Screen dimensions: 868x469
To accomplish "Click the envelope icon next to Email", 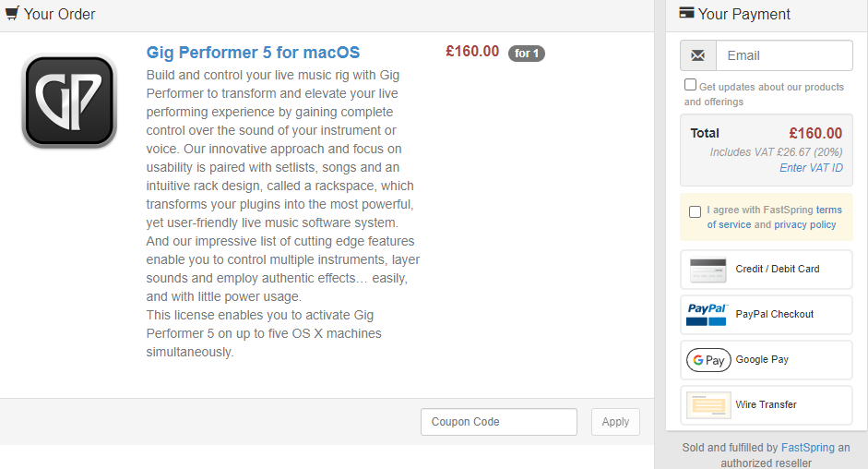I will (x=698, y=55).
